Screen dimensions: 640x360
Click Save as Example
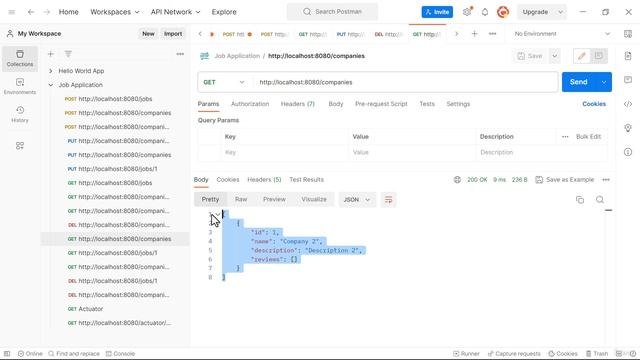click(x=565, y=180)
